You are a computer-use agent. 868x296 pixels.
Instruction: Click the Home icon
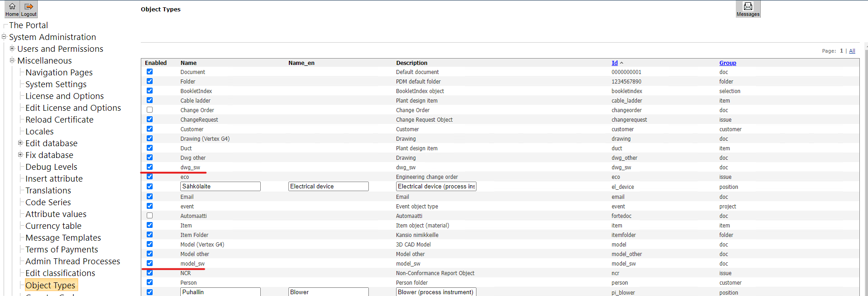click(12, 9)
